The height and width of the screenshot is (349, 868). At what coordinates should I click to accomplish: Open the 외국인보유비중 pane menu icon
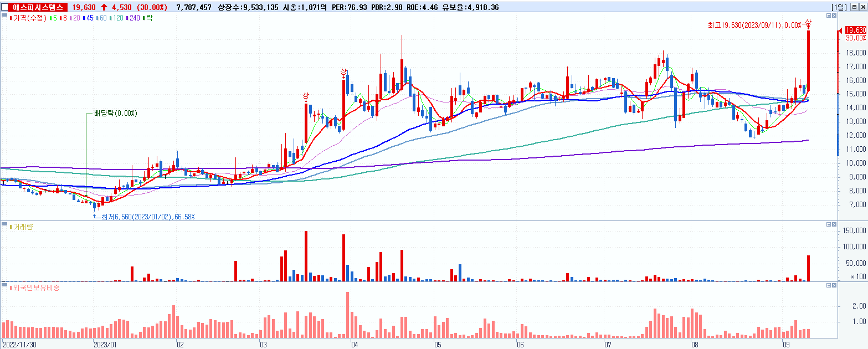[4, 285]
